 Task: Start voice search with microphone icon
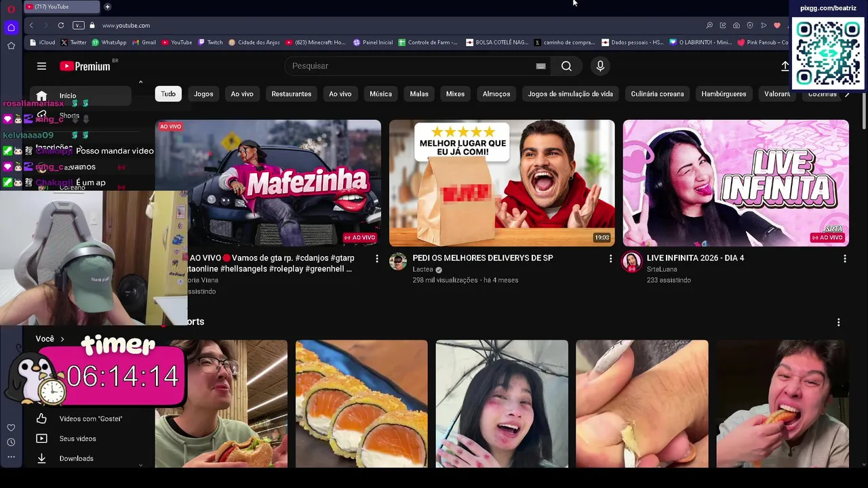(x=600, y=66)
